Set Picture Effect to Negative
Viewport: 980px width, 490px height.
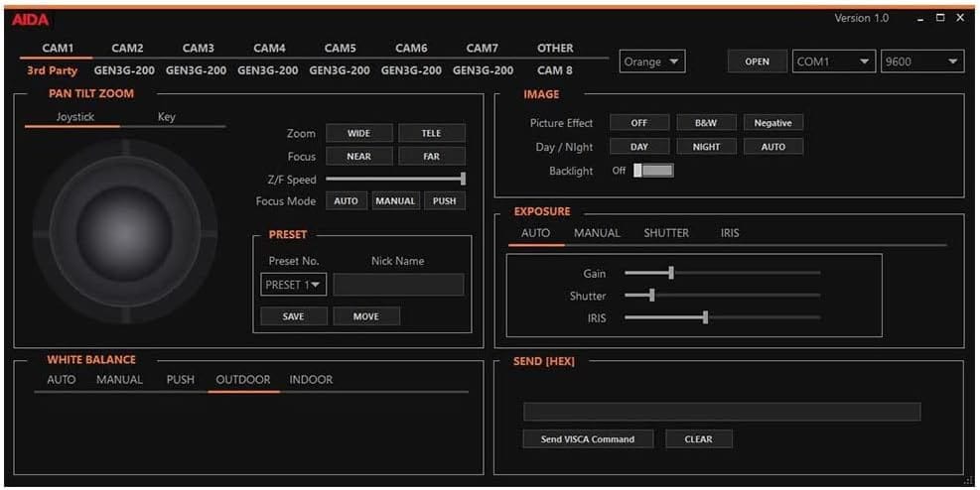[772, 123]
